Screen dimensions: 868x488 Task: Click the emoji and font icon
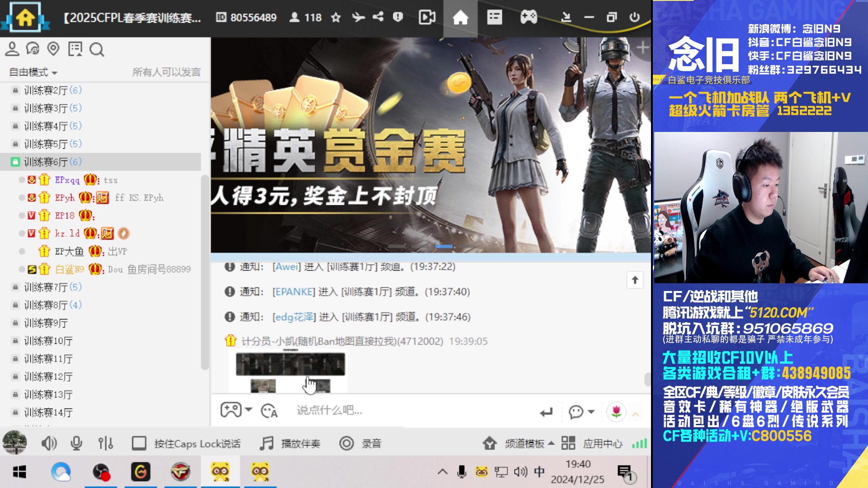click(x=269, y=411)
